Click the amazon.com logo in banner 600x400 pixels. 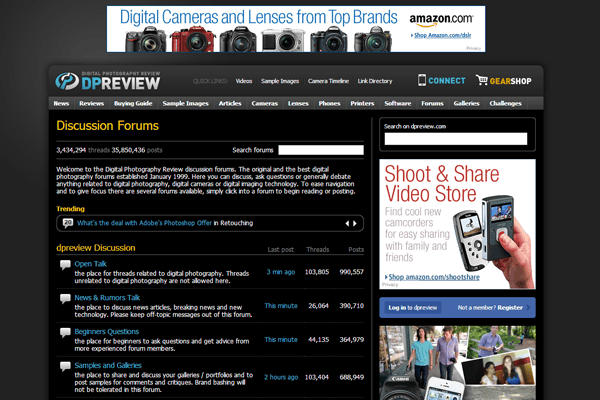pos(441,20)
